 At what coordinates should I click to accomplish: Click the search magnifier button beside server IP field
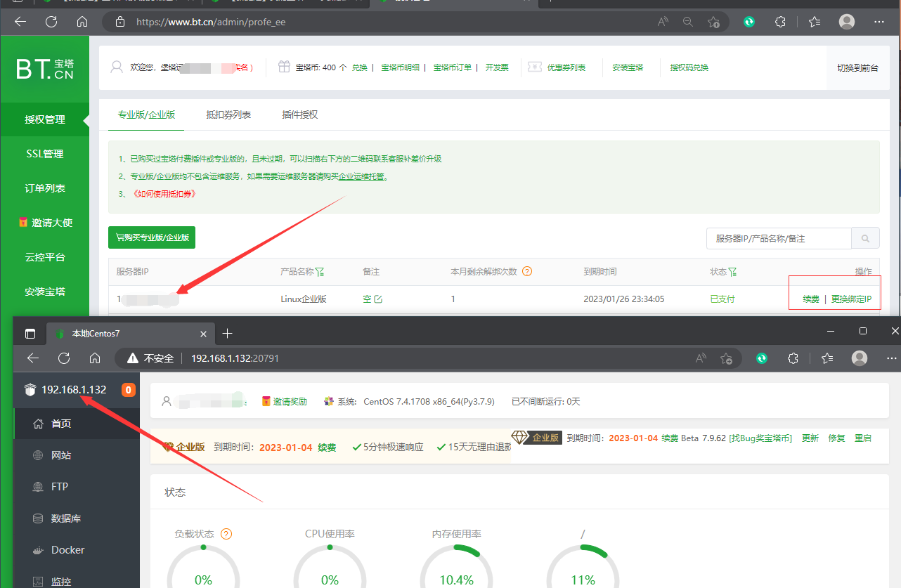tap(865, 238)
